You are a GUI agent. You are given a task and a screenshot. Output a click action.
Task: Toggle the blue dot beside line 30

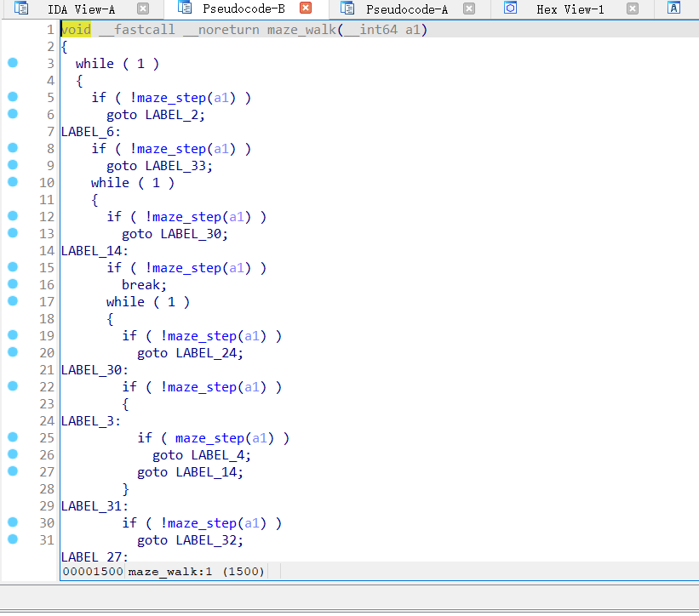point(12,522)
